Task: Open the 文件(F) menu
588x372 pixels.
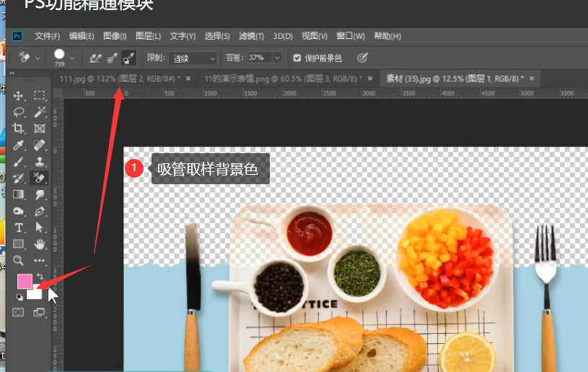Action: (47, 36)
